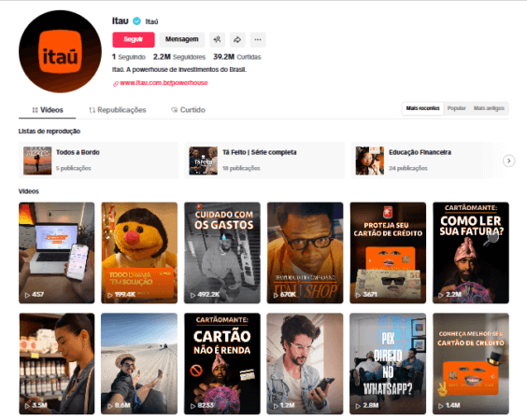
Task: Play the Itaú Shop video
Action: click(x=306, y=253)
